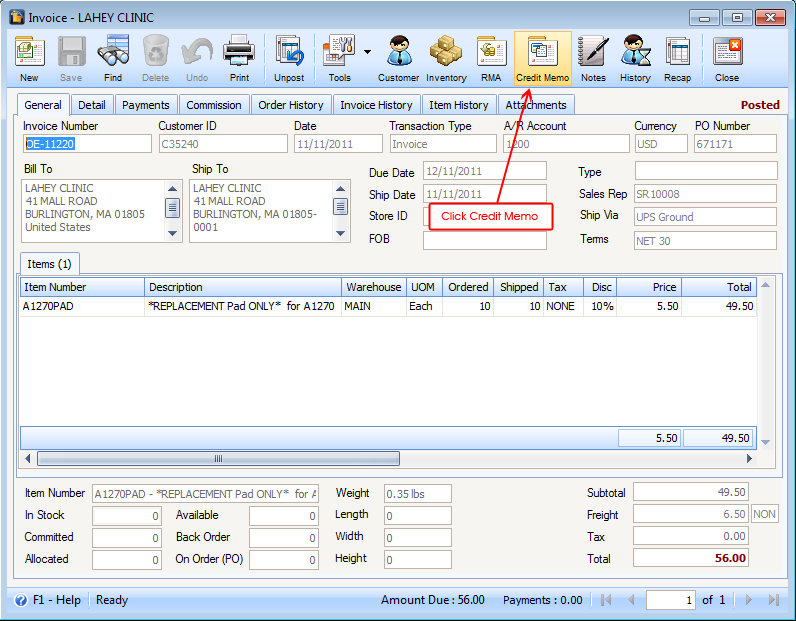This screenshot has width=796, height=621.
Task: Click the Ship Via field
Action: tap(706, 216)
